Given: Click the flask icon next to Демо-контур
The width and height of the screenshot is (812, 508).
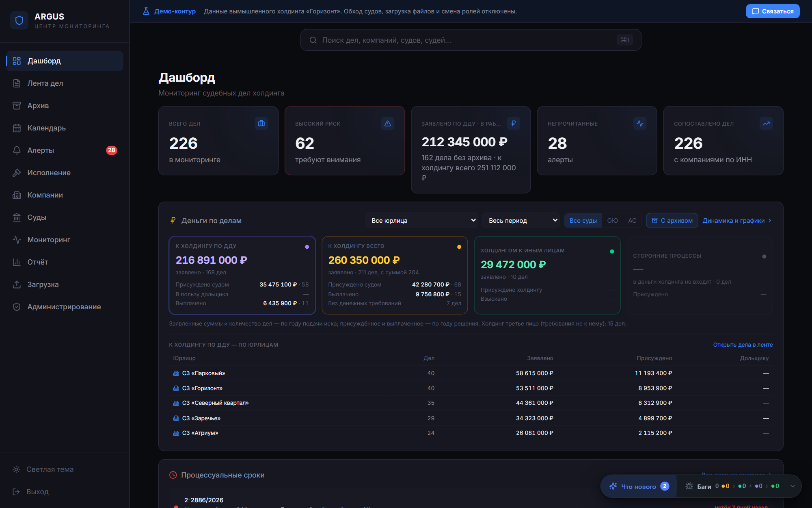Looking at the screenshot, I should click(x=146, y=11).
